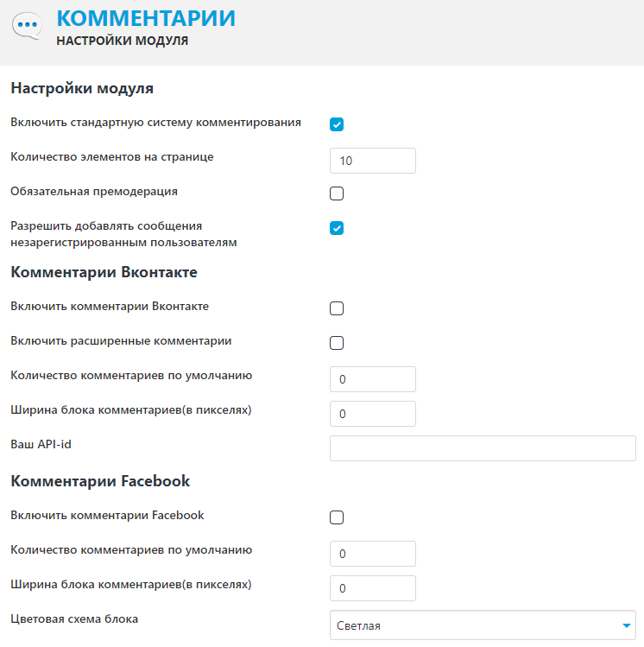Click the 'Комментарии Вконтакте' section heading
This screenshot has height=647, width=644.
pos(104,272)
